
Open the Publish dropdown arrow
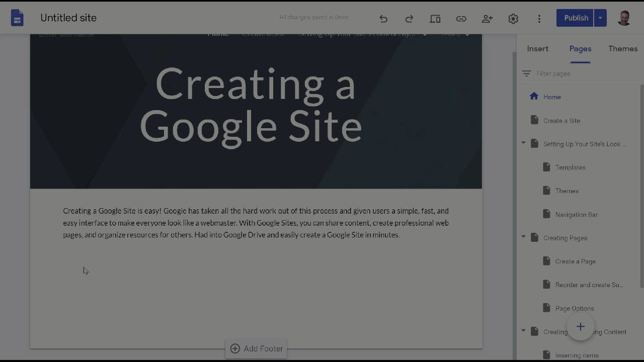pyautogui.click(x=600, y=18)
